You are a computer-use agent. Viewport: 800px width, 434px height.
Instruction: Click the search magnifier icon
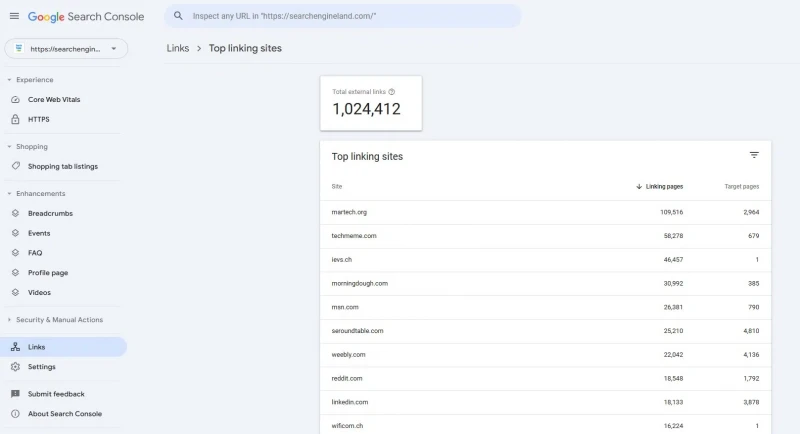click(178, 16)
